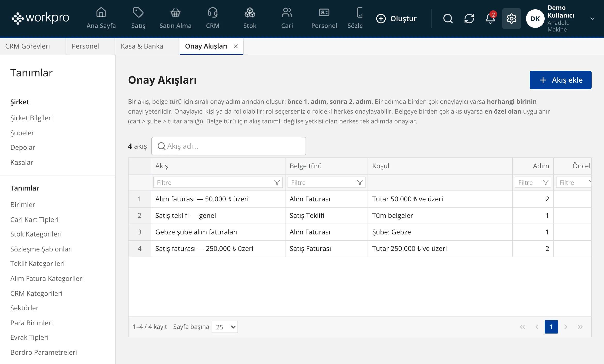Click the global search magnifier icon
This screenshot has height=364, width=604.
(x=448, y=19)
